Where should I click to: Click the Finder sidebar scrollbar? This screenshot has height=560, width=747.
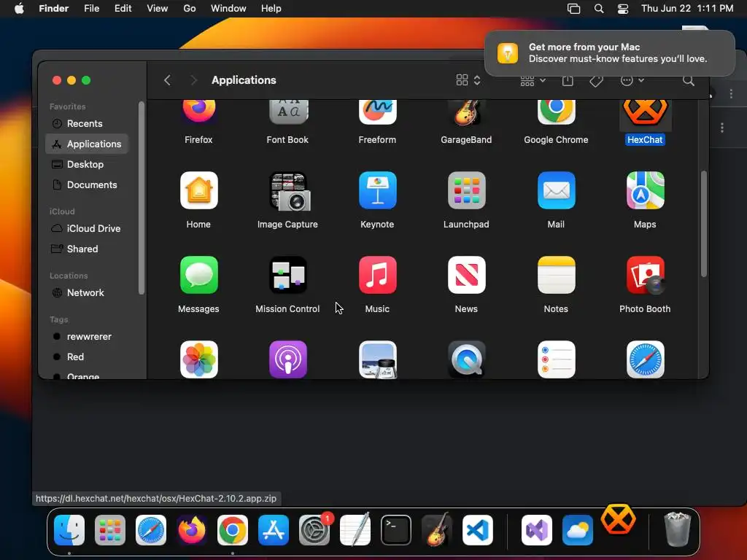(141, 198)
